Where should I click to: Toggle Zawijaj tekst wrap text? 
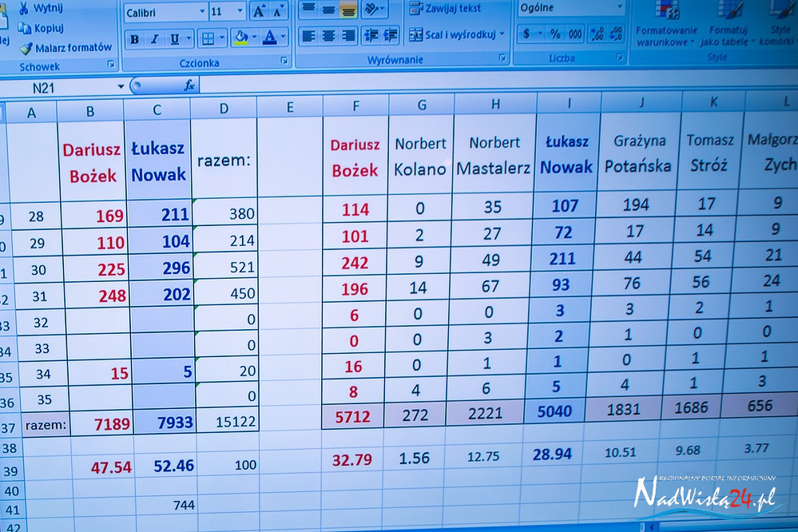coord(446,9)
